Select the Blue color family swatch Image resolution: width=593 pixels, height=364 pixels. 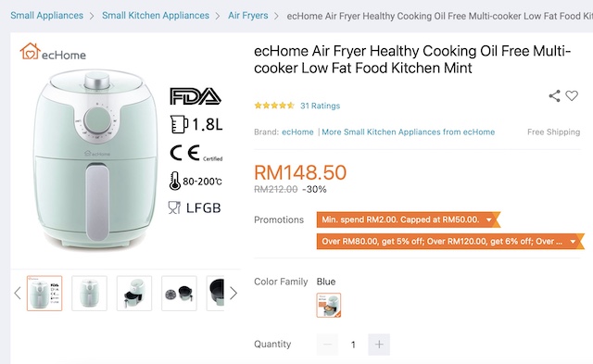pos(329,305)
